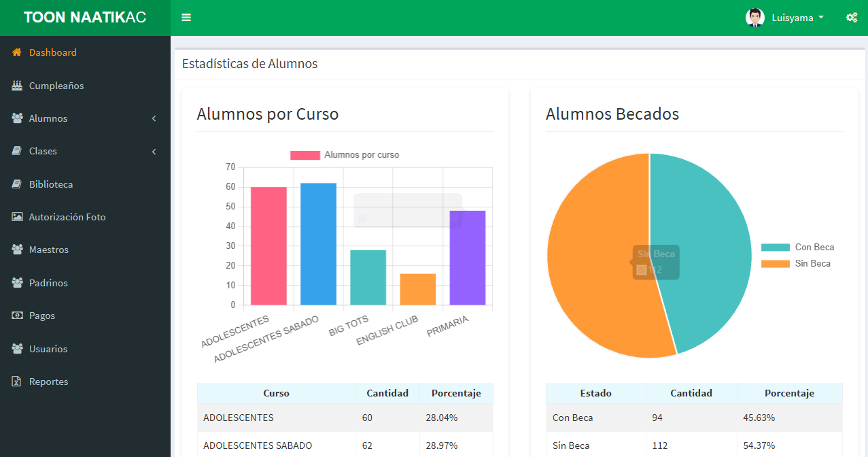Toggle the sidebar with the hamburger button
The image size is (868, 457).
pyautogui.click(x=186, y=17)
